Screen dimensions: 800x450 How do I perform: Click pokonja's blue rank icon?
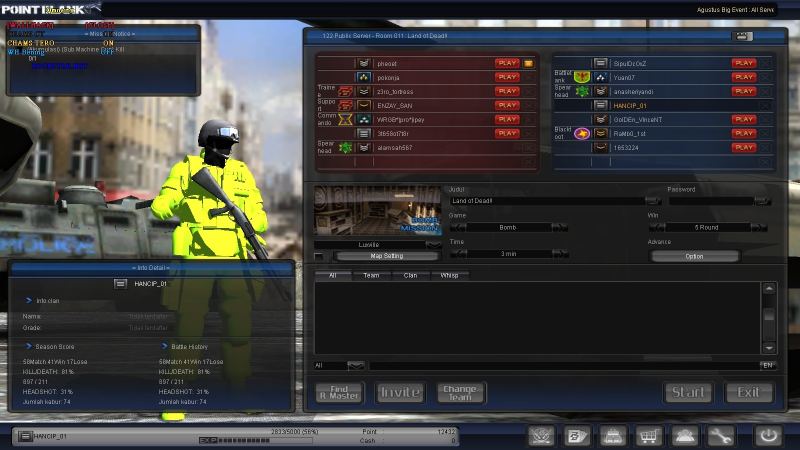click(x=363, y=78)
